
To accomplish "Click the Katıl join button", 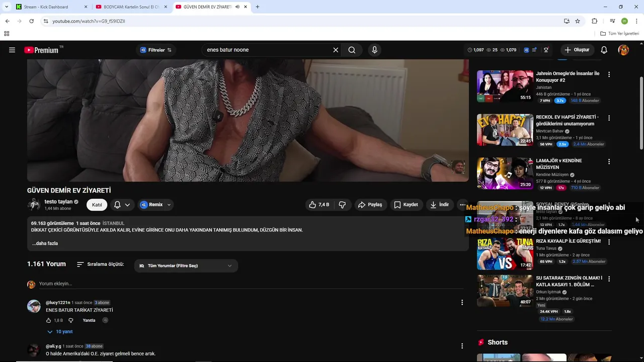I will (97, 205).
